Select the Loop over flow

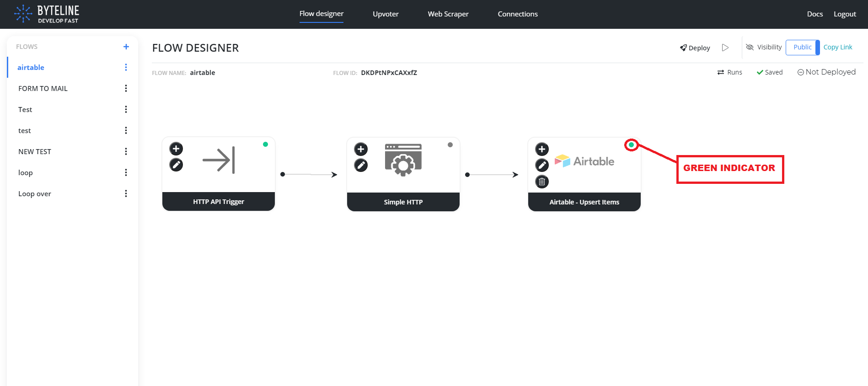coord(35,193)
